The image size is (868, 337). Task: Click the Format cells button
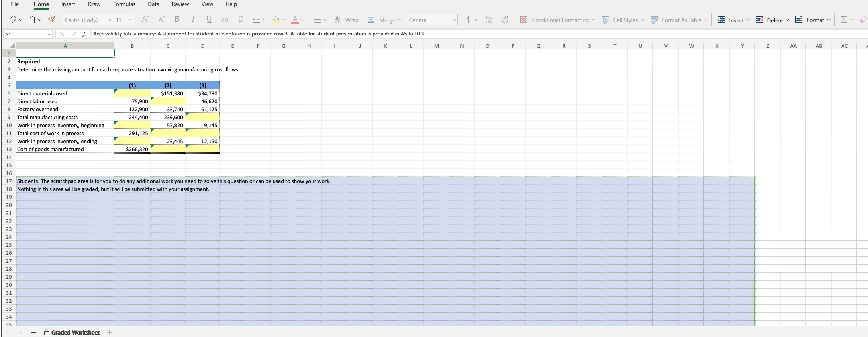pyautogui.click(x=813, y=20)
